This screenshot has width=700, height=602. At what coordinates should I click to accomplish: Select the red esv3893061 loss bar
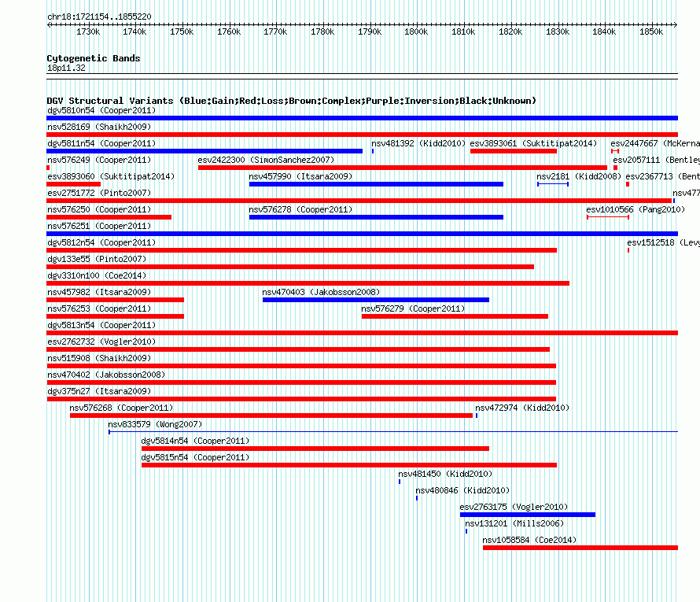514,151
